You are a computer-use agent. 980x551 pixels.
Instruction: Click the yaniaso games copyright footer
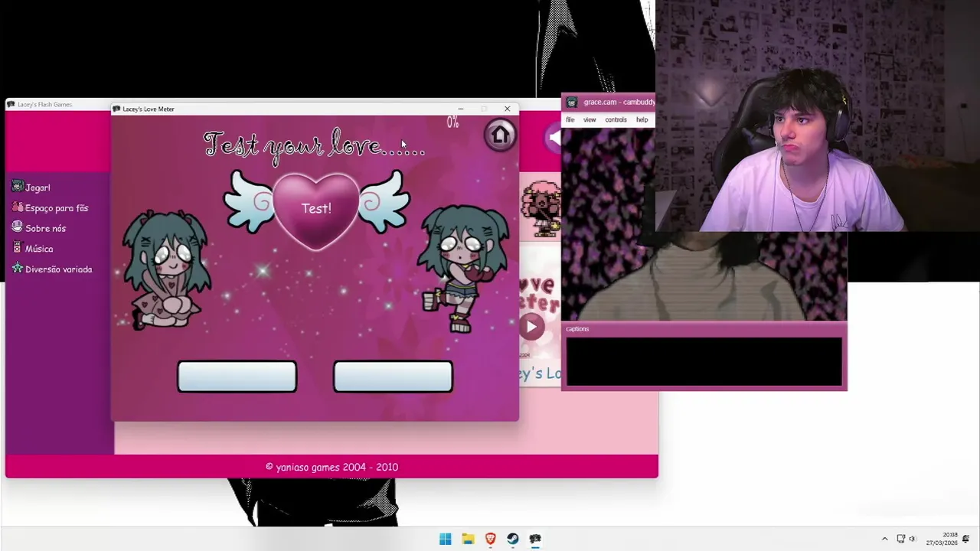(x=332, y=467)
